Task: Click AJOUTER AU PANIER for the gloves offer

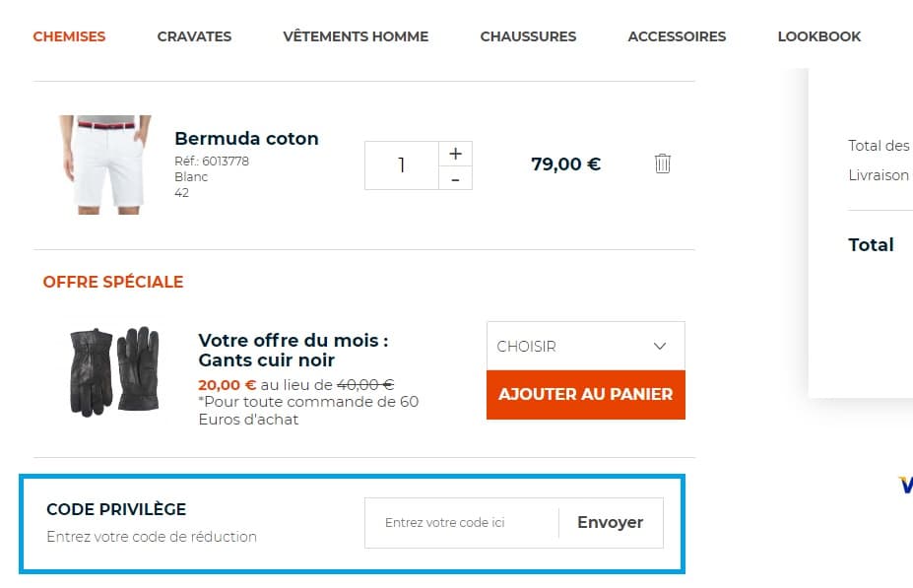Action: (x=585, y=394)
